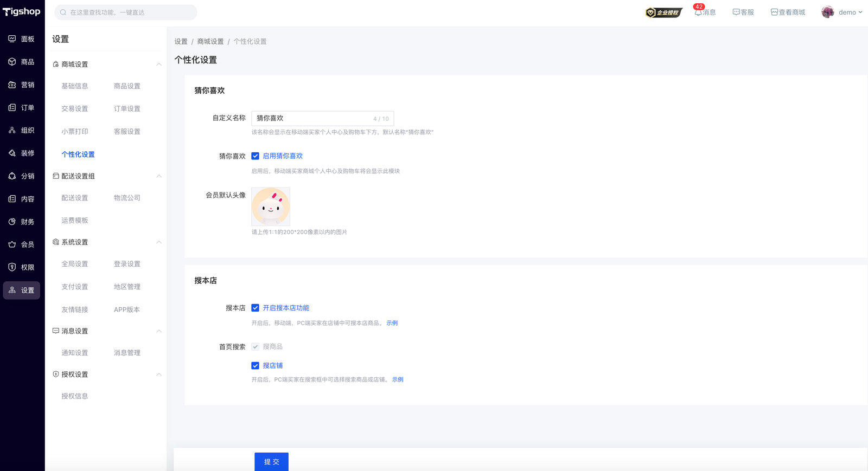This screenshot has width=868, height=471.
Task: Open 示例 link under 搜本店
Action: point(392,323)
